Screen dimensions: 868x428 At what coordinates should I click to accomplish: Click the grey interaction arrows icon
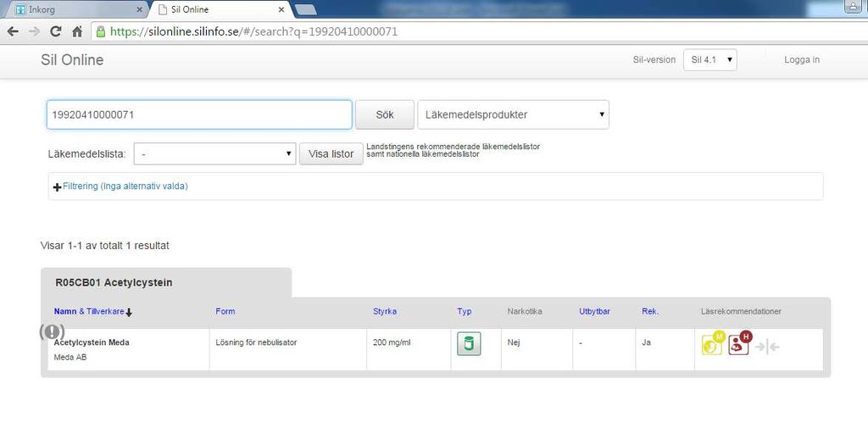point(767,347)
